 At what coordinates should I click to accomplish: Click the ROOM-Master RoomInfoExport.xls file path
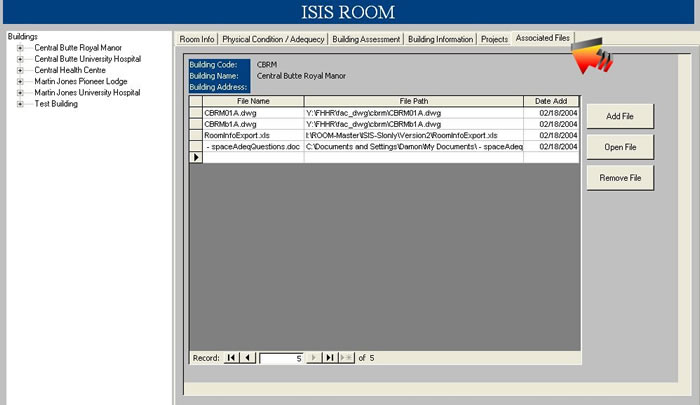pos(413,135)
